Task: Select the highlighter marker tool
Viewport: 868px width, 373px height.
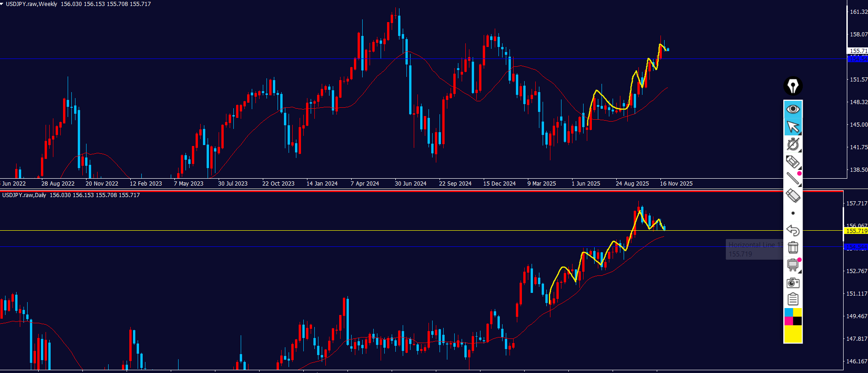Action: click(x=793, y=196)
